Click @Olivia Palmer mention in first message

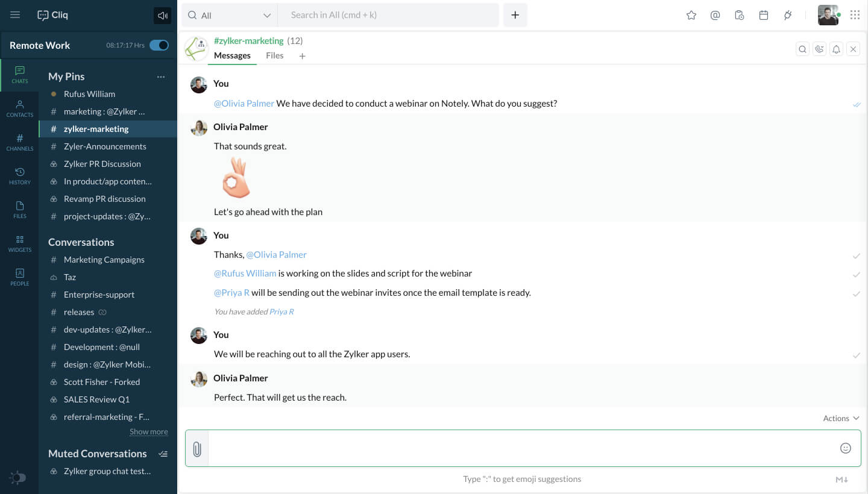click(x=244, y=104)
